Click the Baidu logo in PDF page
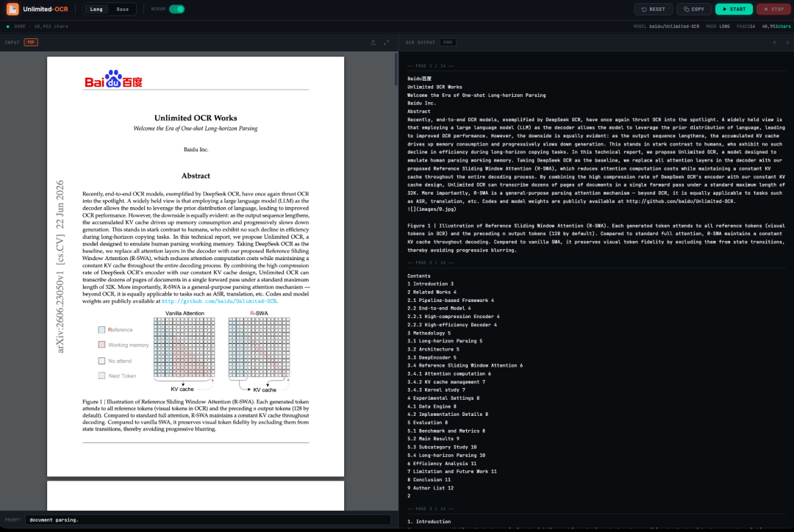The image size is (794, 532). (x=113, y=79)
